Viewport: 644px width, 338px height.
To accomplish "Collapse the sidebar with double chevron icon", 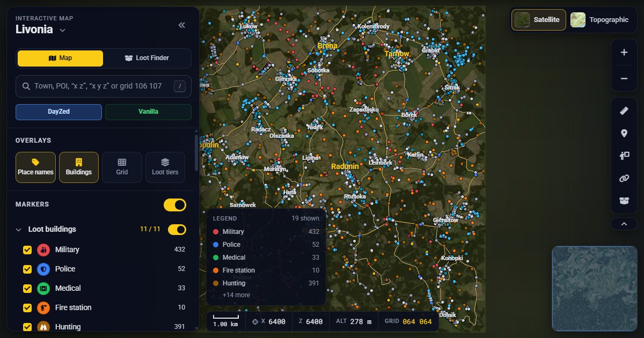I will point(181,25).
